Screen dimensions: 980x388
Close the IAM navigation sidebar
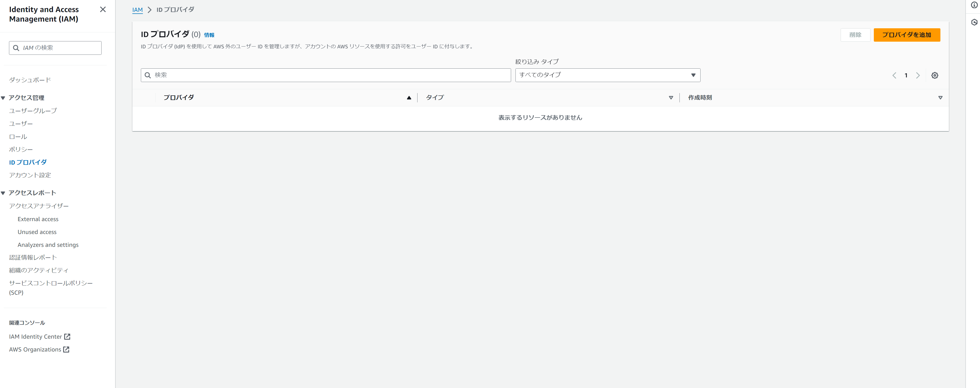coord(102,10)
